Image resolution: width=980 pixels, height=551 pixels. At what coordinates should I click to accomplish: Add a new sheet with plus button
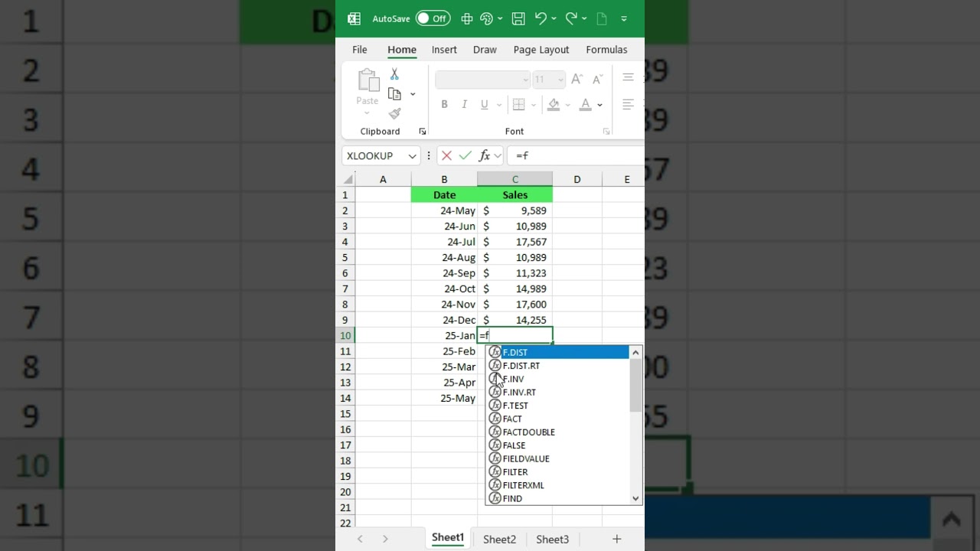tap(616, 540)
